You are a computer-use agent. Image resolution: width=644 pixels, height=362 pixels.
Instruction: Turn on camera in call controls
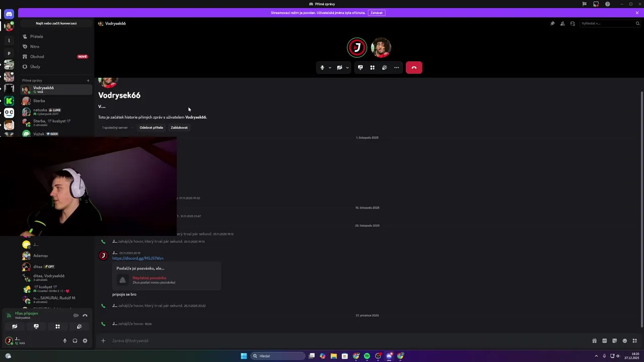(340, 67)
